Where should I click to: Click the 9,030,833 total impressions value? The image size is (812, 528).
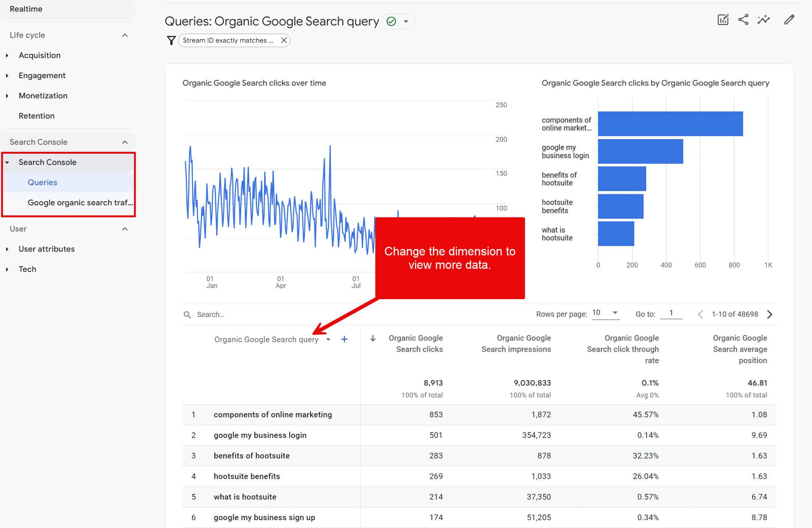coord(532,383)
